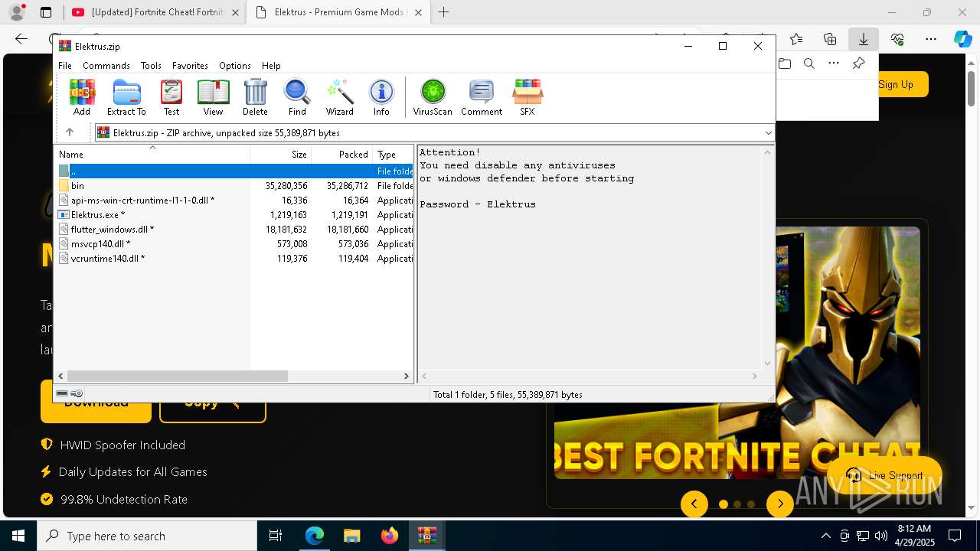Viewport: 980px width, 551px height.
Task: Click right arrow of file list scrollbar
Action: [407, 376]
